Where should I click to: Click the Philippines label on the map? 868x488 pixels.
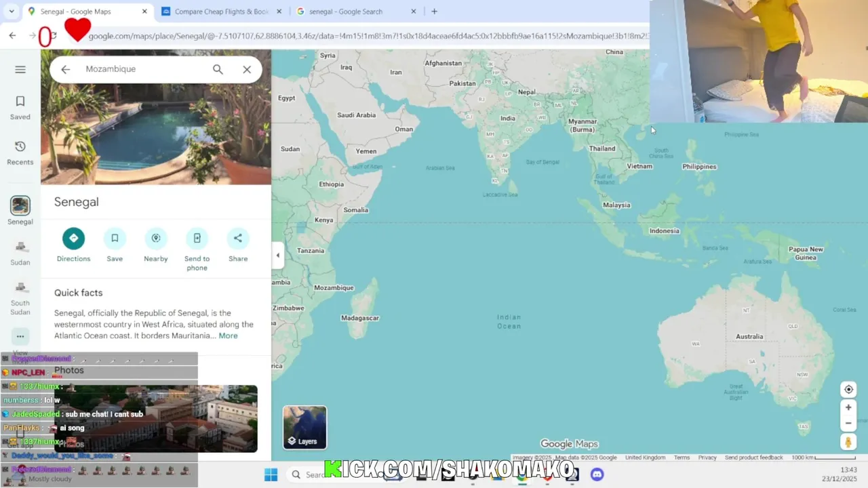pyautogui.click(x=699, y=166)
